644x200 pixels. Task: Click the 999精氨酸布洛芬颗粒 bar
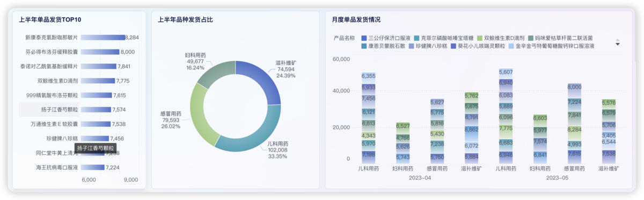(97, 95)
